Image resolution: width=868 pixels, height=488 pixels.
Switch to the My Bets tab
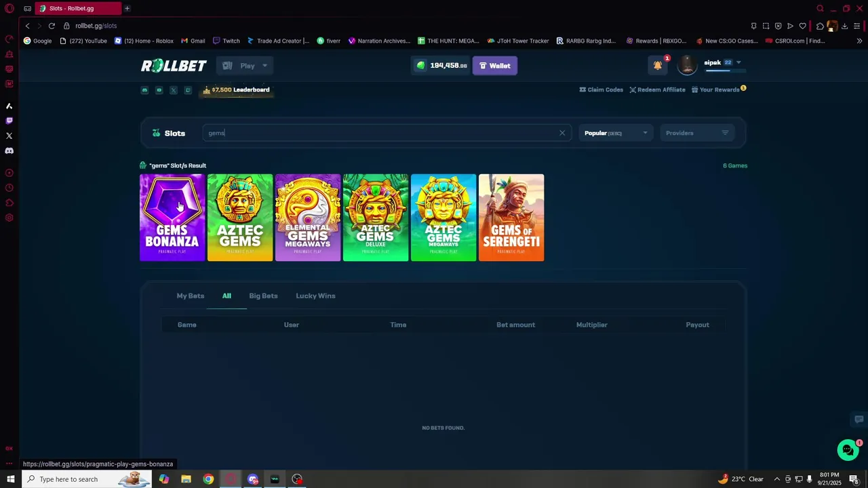pyautogui.click(x=191, y=296)
